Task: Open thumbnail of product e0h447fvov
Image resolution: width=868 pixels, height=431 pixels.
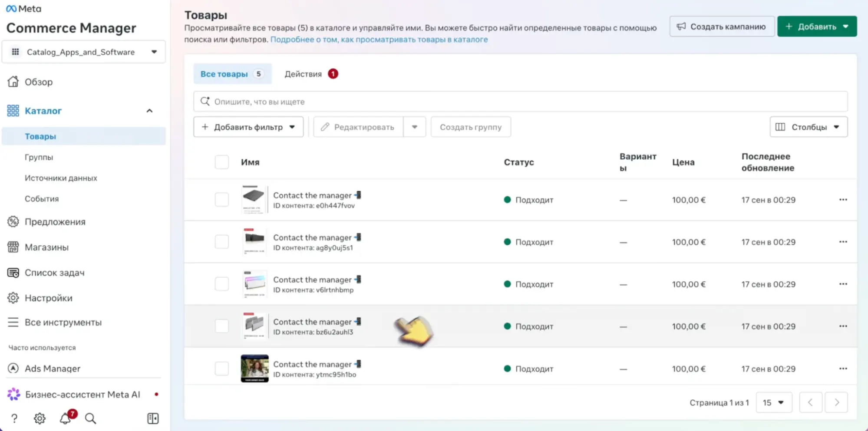Action: point(254,200)
